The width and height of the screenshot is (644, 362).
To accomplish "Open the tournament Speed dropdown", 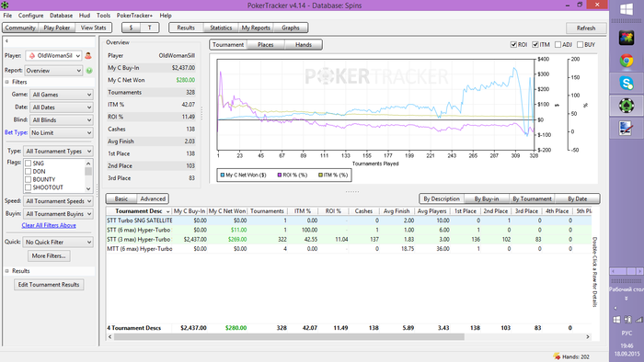I will coord(58,201).
